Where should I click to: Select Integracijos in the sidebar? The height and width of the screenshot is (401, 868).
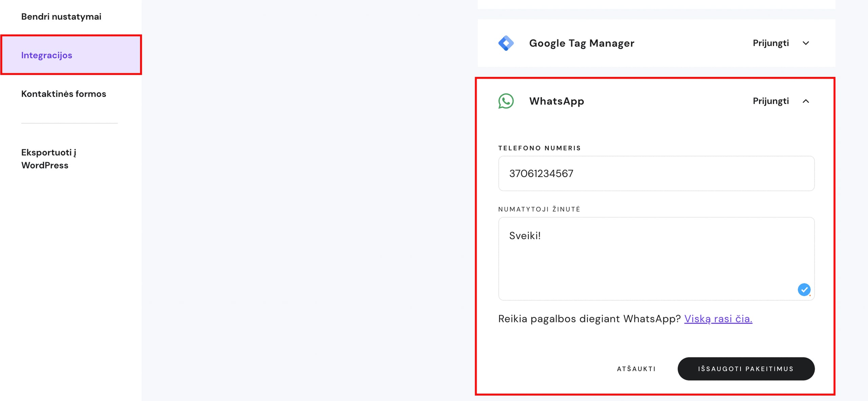(47, 55)
